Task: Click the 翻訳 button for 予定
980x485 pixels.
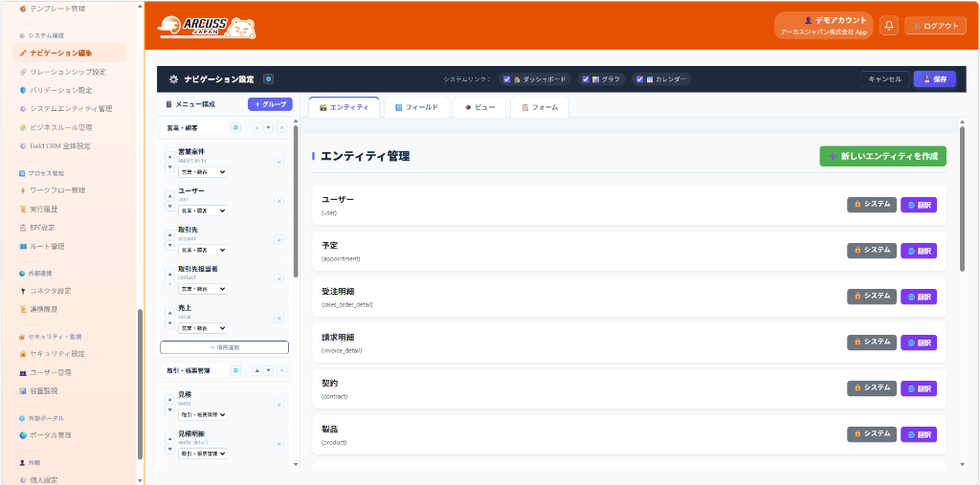Action: pos(919,251)
